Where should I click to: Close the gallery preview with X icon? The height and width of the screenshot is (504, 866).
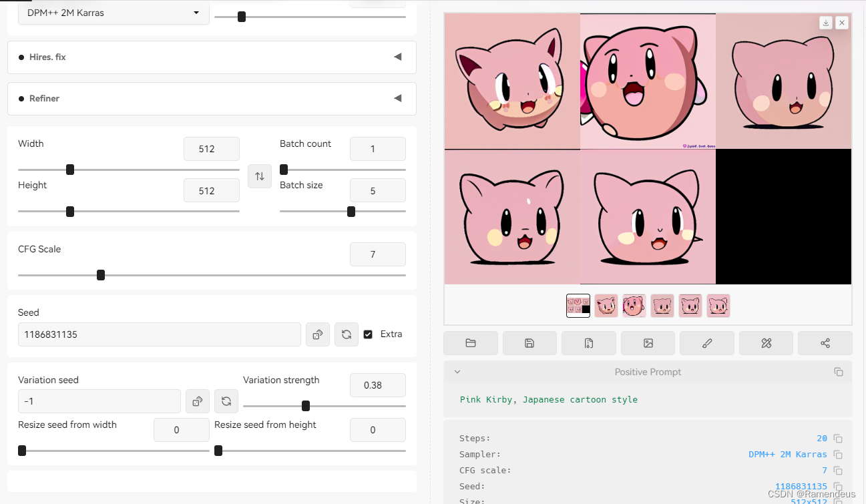(x=842, y=23)
